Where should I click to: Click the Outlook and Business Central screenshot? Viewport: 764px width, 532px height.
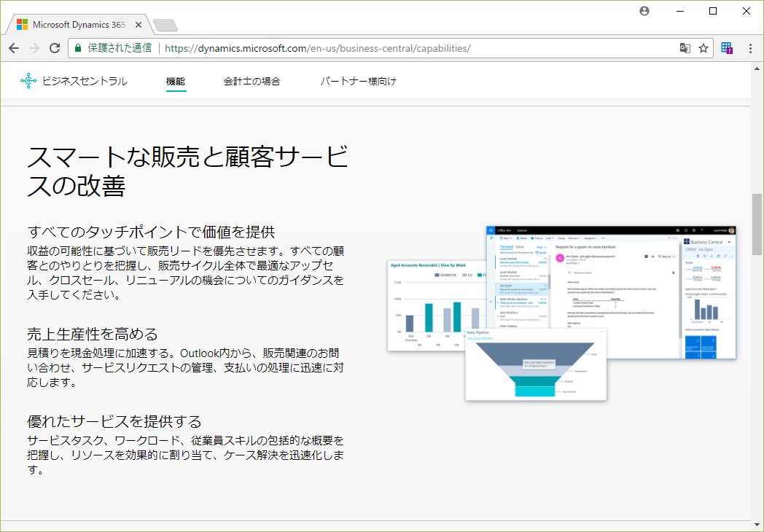pyautogui.click(x=611, y=292)
